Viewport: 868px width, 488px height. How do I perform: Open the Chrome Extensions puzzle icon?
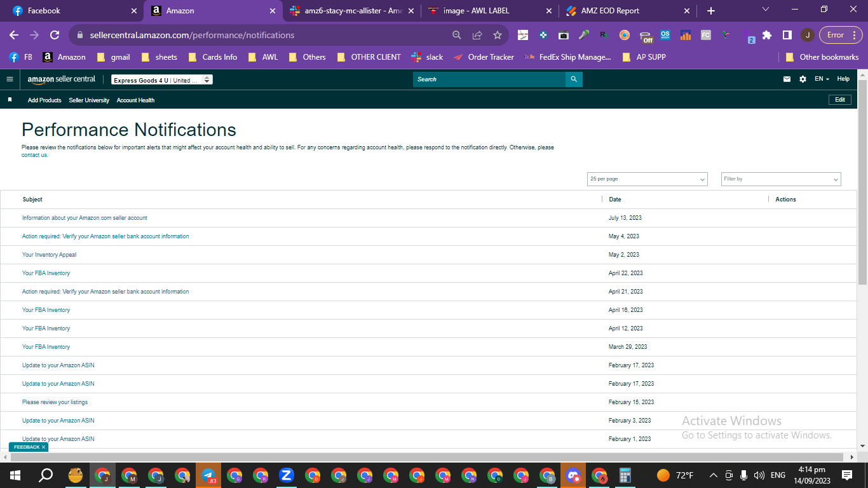coord(767,35)
